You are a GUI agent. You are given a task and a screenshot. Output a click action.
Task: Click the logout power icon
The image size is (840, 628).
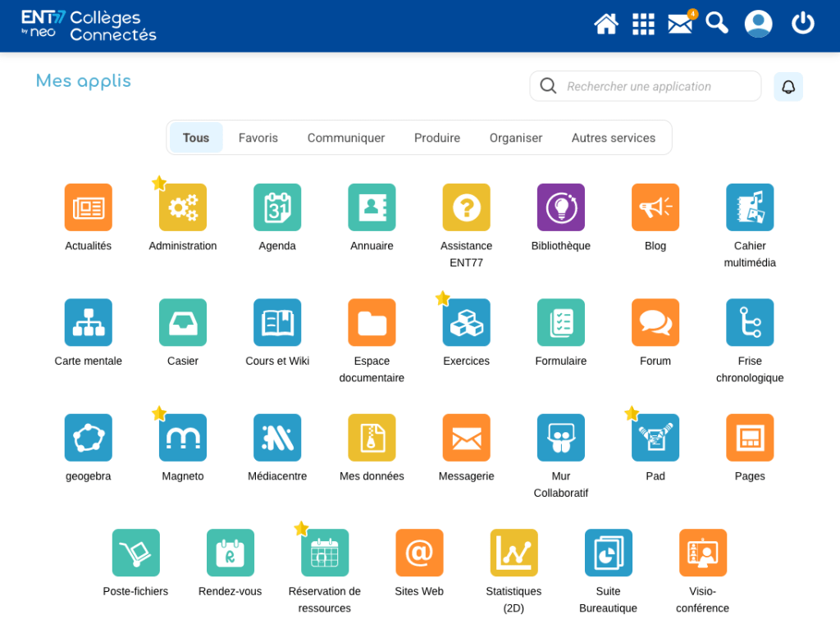[x=802, y=24]
